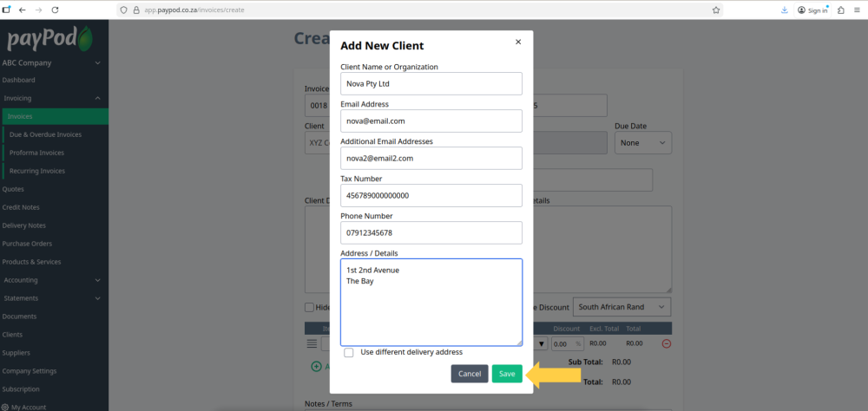Click Cancel in client dialog
868x411 pixels.
click(470, 374)
